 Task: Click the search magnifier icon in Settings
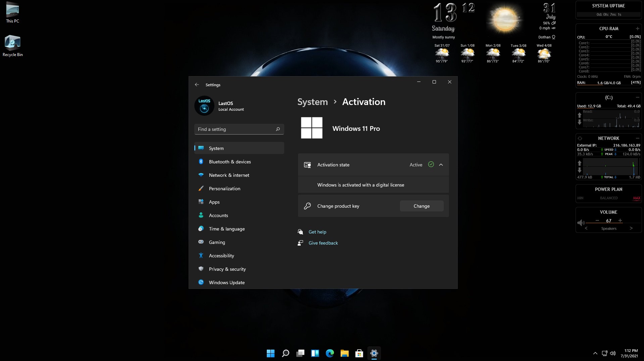tap(278, 129)
